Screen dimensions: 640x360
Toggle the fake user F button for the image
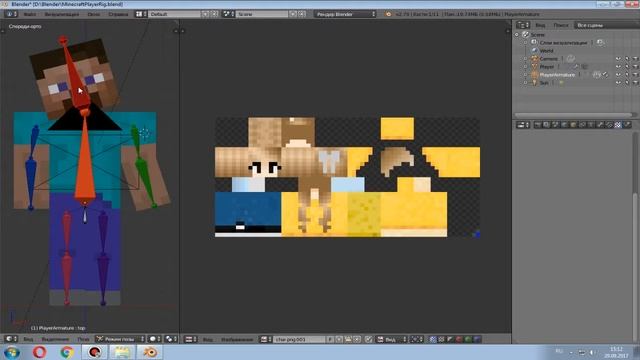tap(330, 339)
